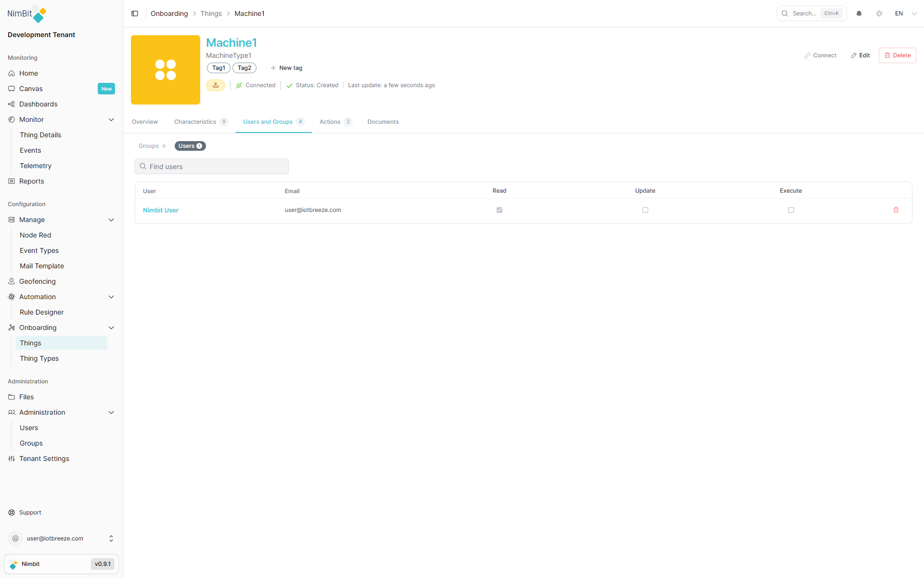Open notifications via the bell icon
The image size is (924, 578).
coord(859,13)
